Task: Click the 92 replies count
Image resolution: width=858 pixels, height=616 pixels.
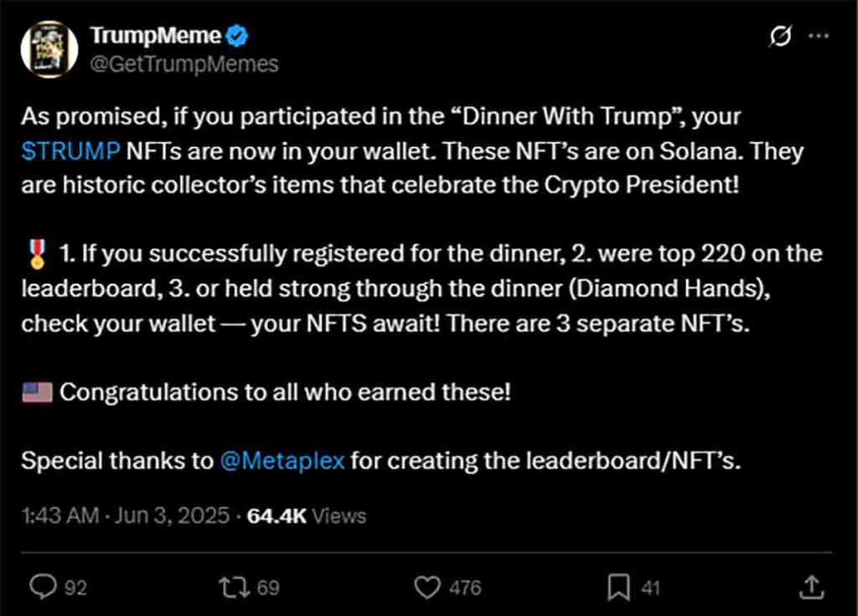Action: pos(75,588)
